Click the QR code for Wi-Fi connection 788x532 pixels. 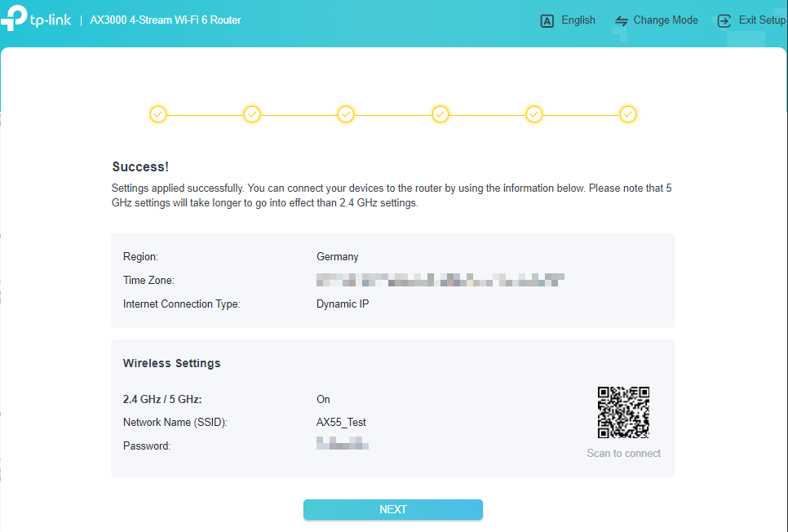coord(623,412)
